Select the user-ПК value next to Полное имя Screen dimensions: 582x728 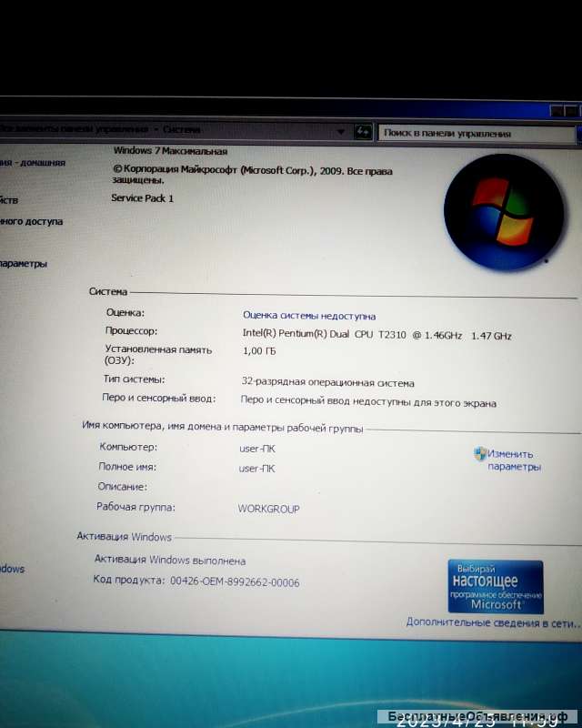click(x=257, y=469)
